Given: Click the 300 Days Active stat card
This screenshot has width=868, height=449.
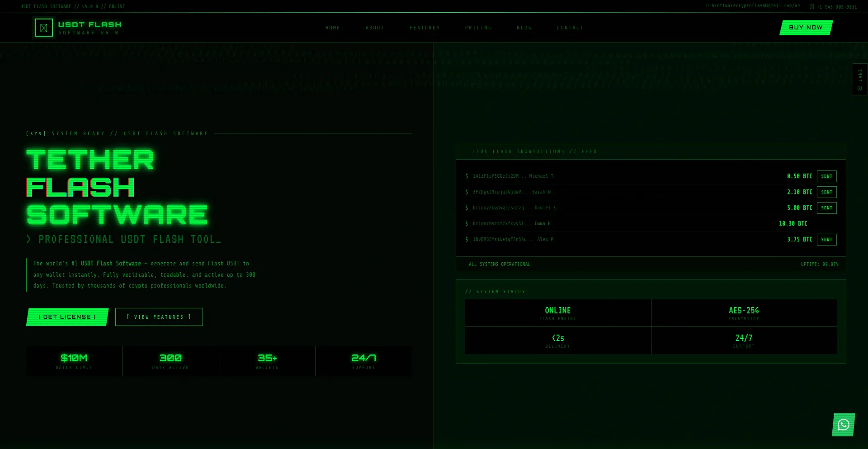Looking at the screenshot, I should click(x=170, y=361).
